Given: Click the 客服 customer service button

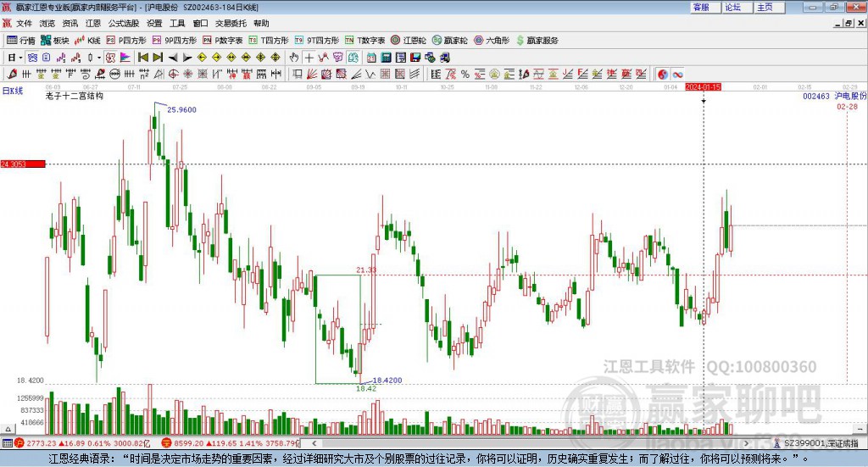Looking at the screenshot, I should [701, 7].
